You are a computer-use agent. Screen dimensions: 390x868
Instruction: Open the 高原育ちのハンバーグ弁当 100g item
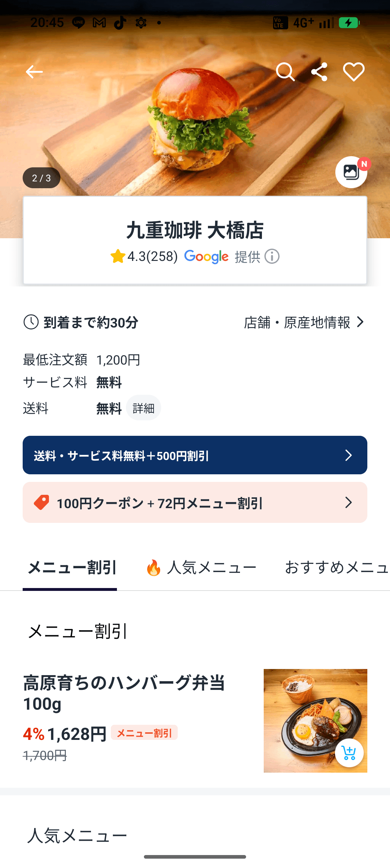pyautogui.click(x=124, y=693)
